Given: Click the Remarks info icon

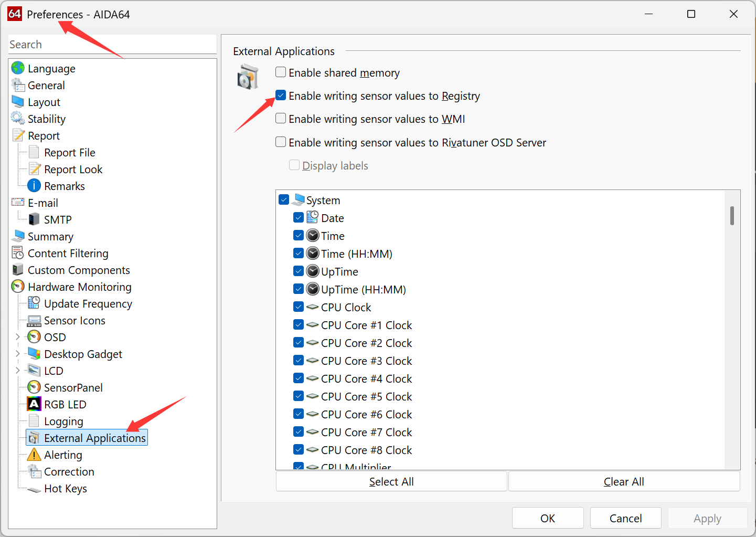Looking at the screenshot, I should coord(34,186).
